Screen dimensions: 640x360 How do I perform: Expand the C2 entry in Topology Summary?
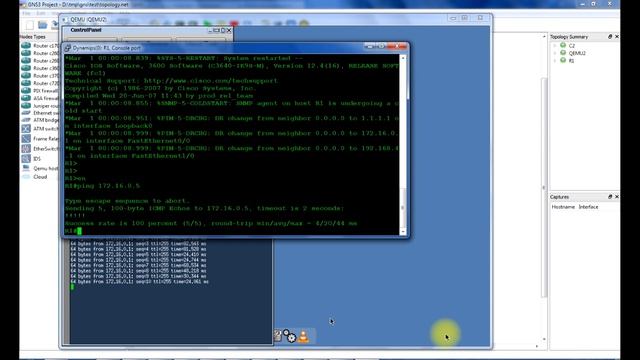pyautogui.click(x=555, y=46)
